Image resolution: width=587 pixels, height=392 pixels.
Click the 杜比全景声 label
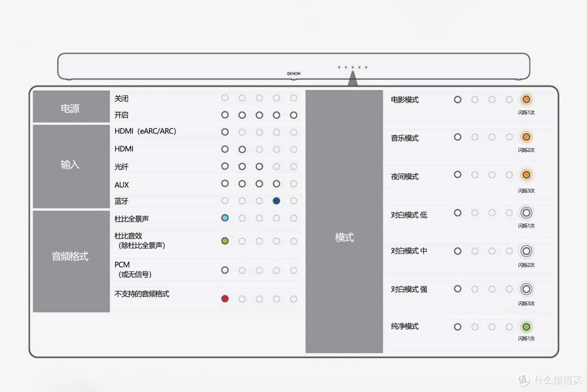click(132, 219)
